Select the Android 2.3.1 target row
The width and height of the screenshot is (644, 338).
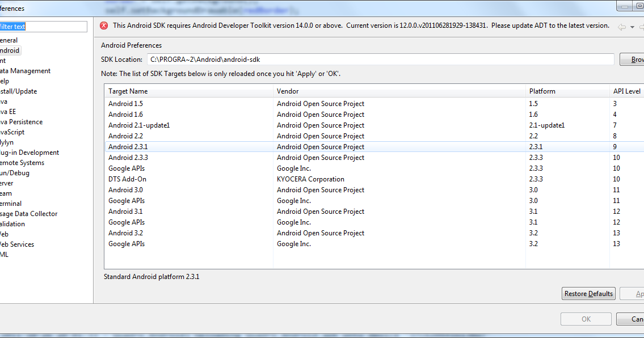pyautogui.click(x=374, y=147)
